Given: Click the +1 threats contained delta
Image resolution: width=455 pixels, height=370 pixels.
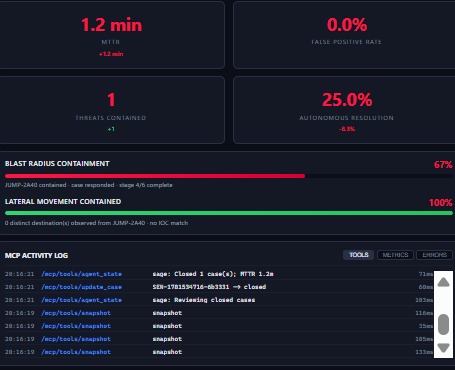Looking at the screenshot, I should coord(111,129).
